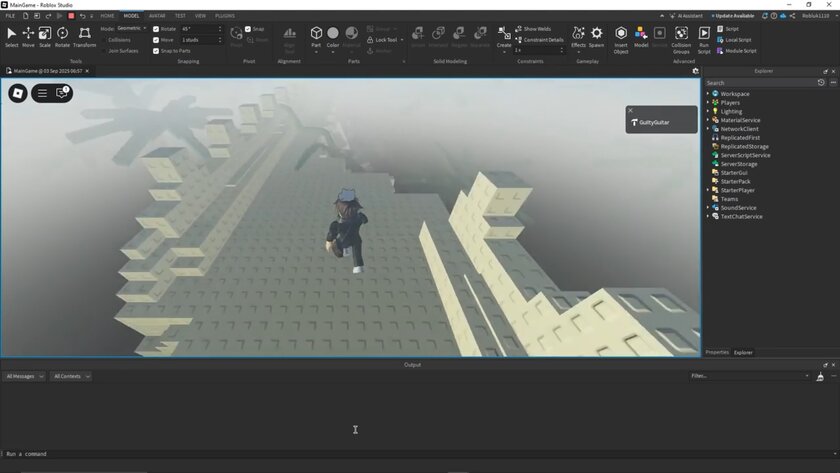Open the Roblox menu icon in viewport
840x473 pixels.
18,93
